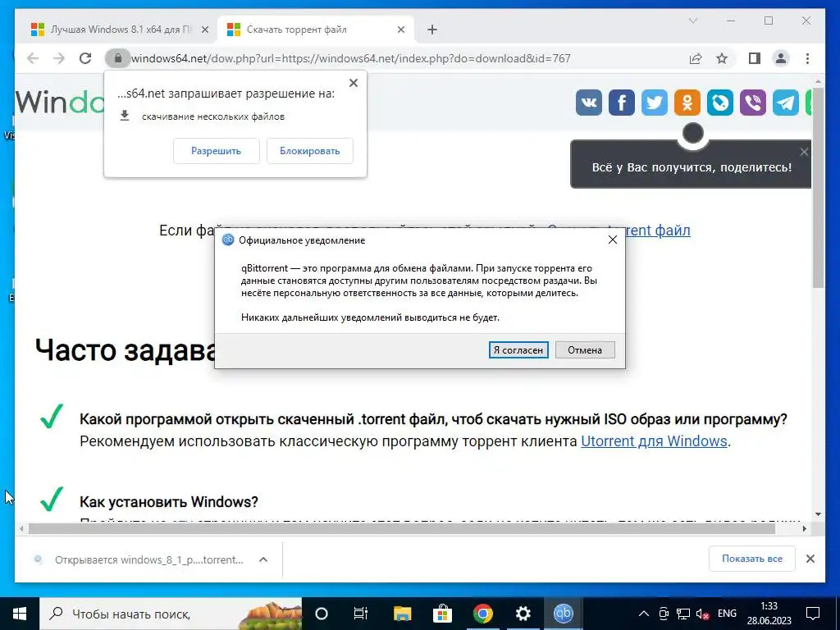
Task: Show hidden tray icons chevron
Action: pyautogui.click(x=644, y=614)
